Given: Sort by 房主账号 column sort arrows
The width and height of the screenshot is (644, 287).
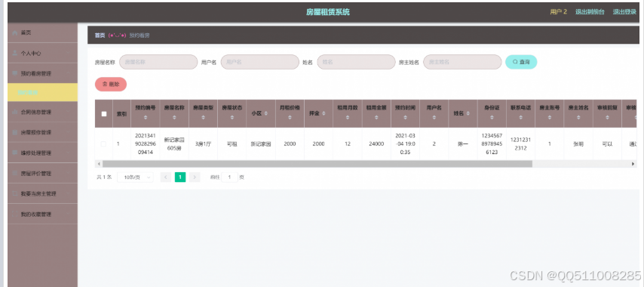Looking at the screenshot, I should (x=550, y=118).
